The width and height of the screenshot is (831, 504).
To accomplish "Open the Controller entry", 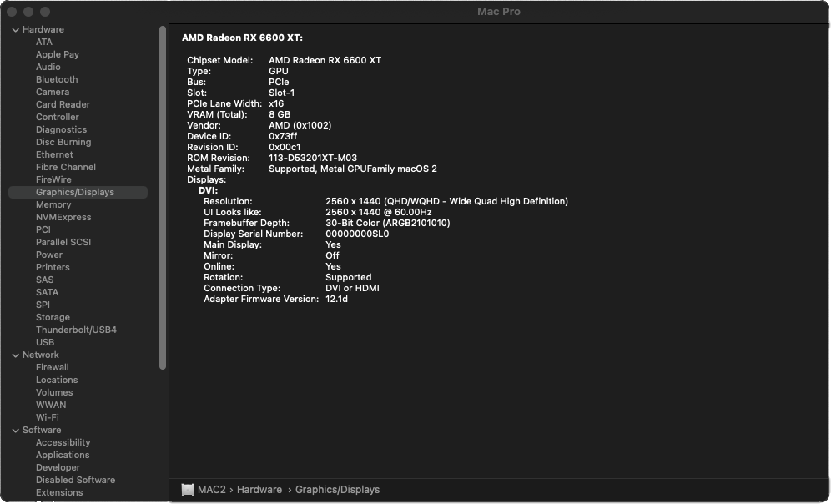I will 58,117.
